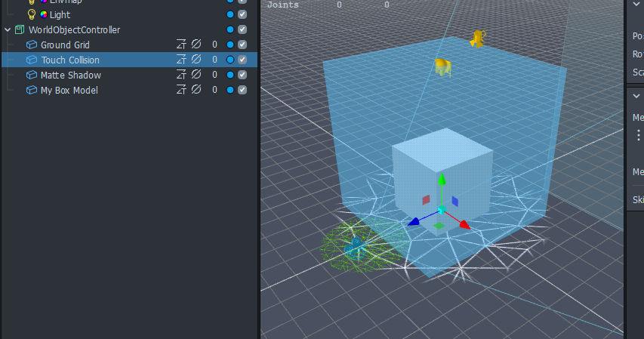644x339 pixels.
Task: Click the blue Z-axis gizmo arrow
Action: [x=414, y=222]
